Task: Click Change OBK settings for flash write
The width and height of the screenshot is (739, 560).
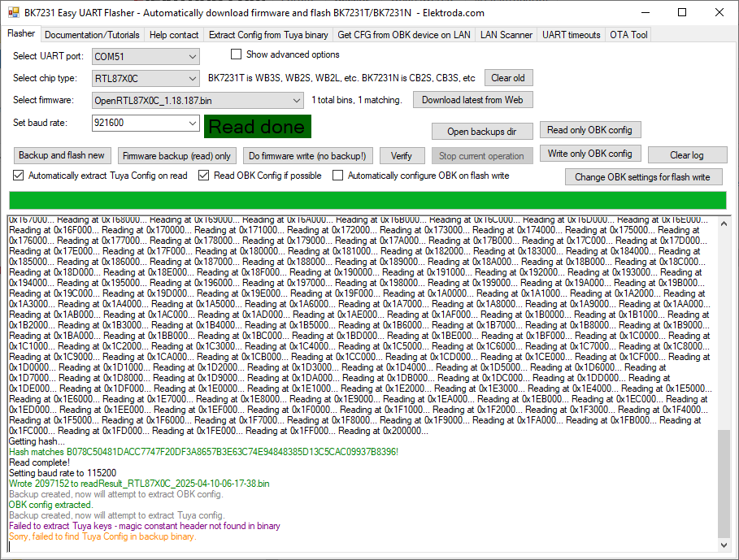Action: (x=643, y=177)
